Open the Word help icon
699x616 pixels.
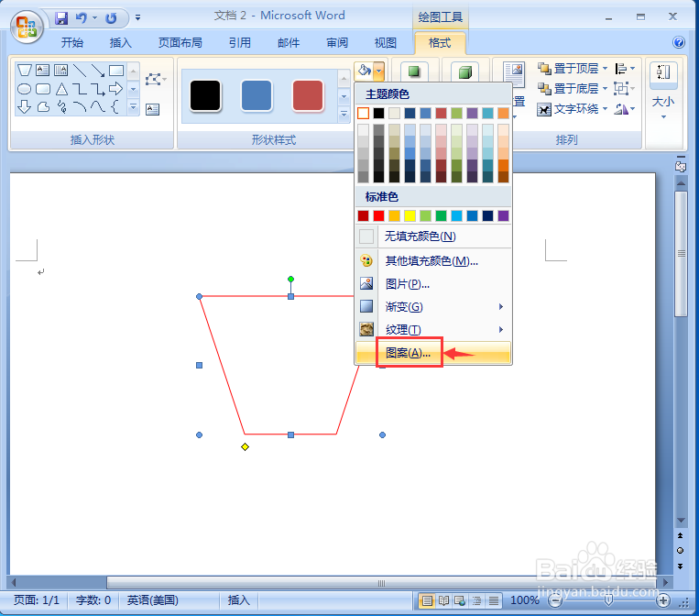click(679, 42)
